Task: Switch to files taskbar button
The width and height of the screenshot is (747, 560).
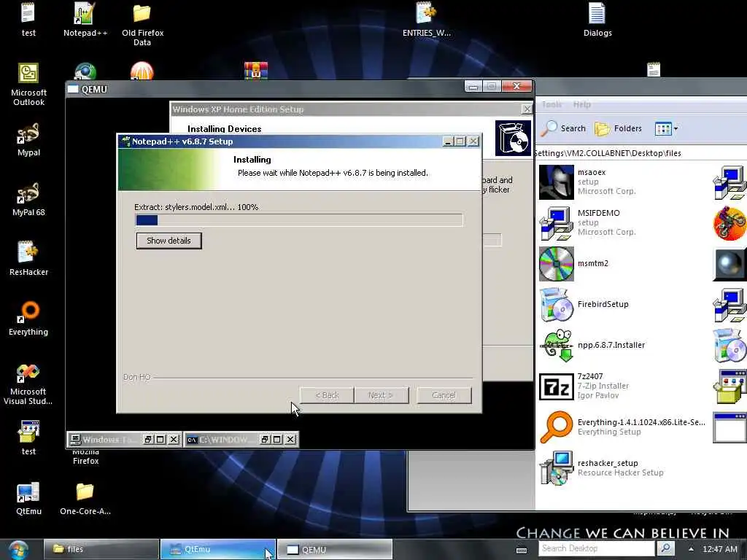Action: (x=101, y=549)
